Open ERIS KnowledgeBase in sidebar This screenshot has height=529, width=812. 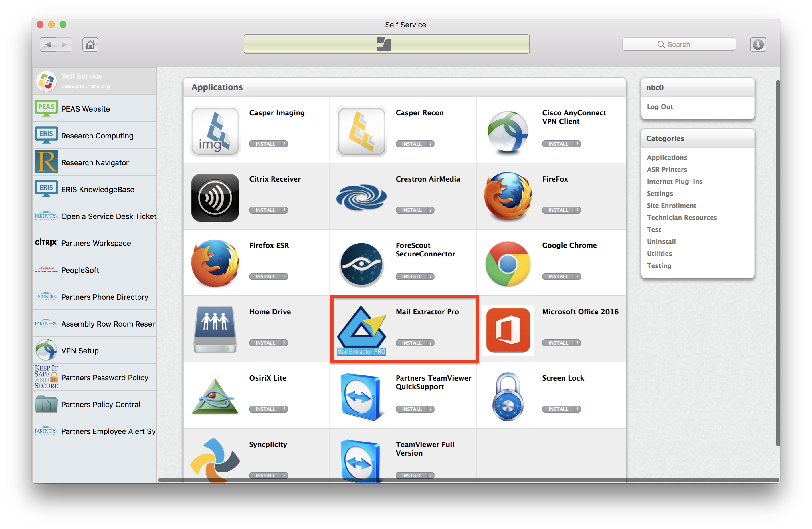(94, 189)
